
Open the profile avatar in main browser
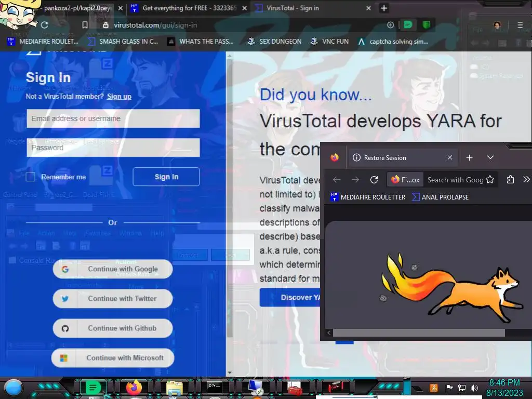point(497,25)
